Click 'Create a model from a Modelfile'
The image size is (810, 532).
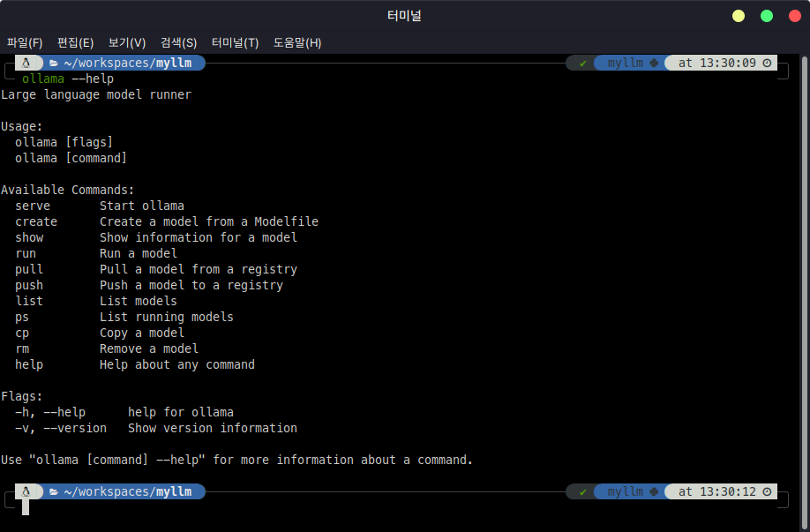point(209,221)
